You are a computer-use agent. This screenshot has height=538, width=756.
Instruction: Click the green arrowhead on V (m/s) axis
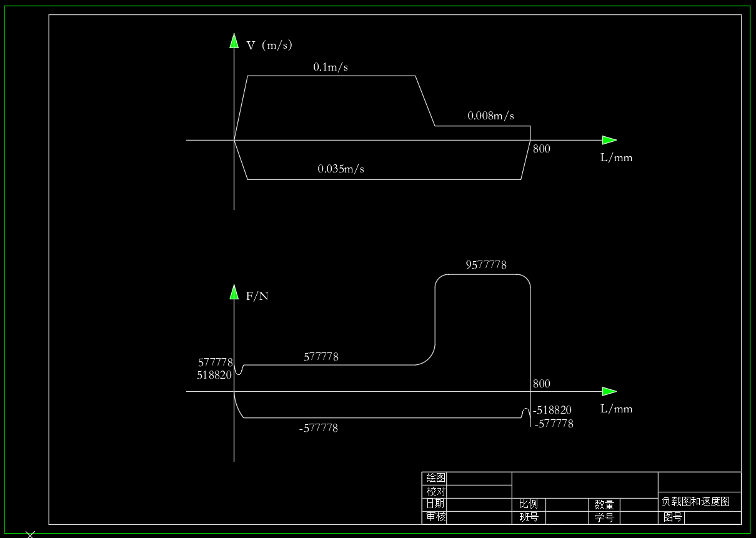[x=234, y=41]
